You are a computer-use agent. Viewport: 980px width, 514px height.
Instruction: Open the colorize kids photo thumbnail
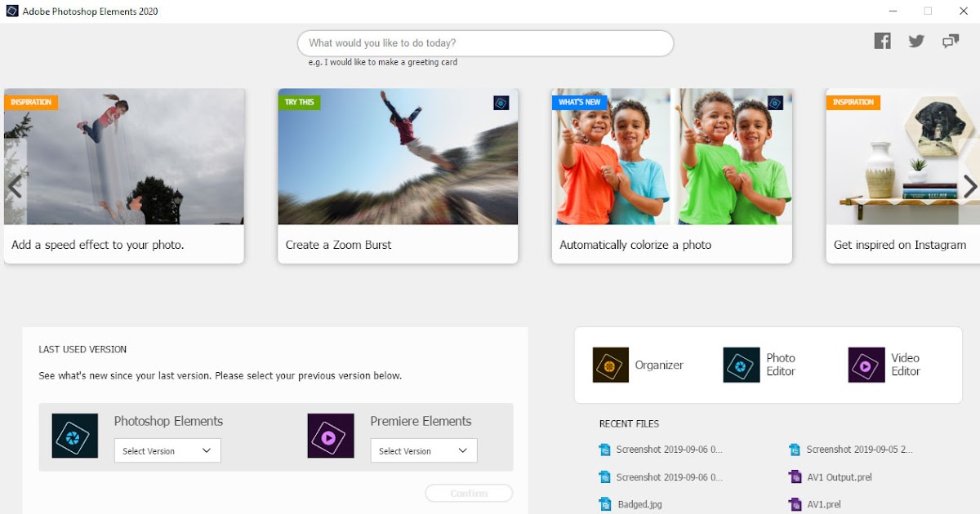tap(672, 157)
